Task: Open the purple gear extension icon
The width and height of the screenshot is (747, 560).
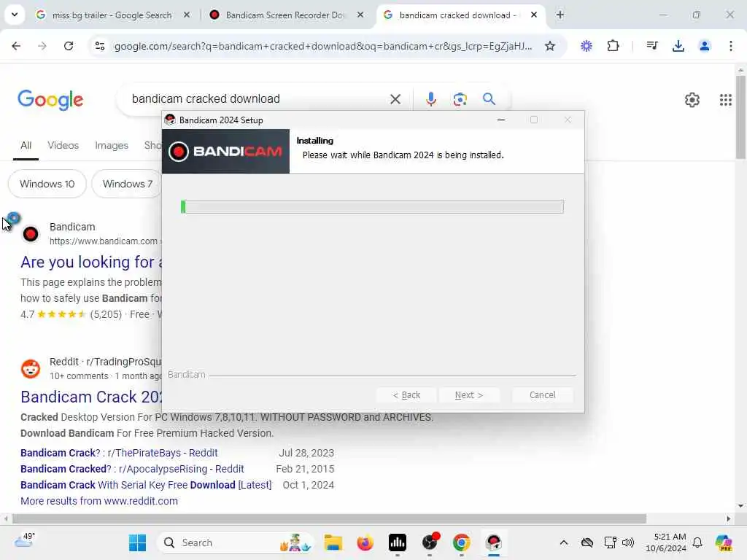Action: (587, 46)
